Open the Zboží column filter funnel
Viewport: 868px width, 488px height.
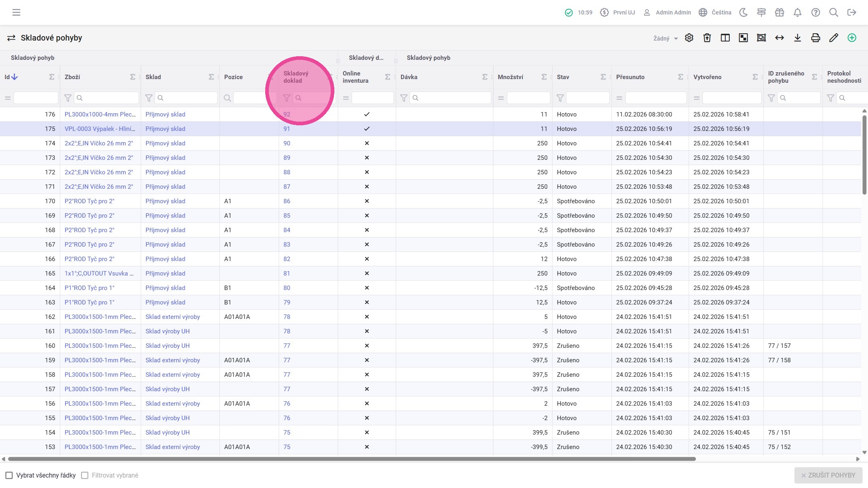pos(68,98)
